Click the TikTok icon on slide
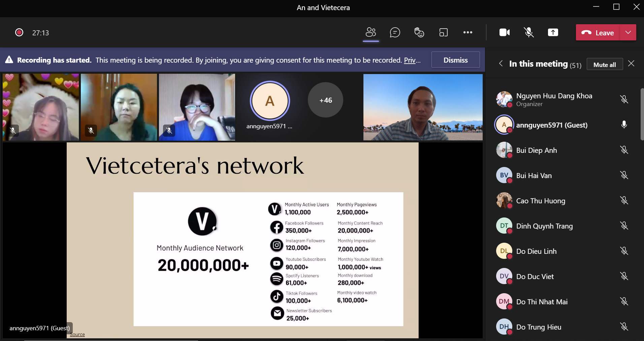 pyautogui.click(x=277, y=297)
